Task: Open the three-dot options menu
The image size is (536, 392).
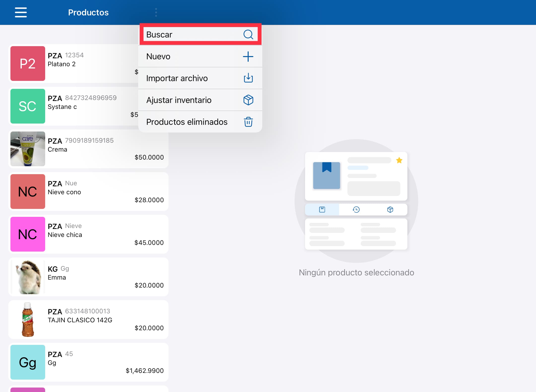Action: point(156,12)
